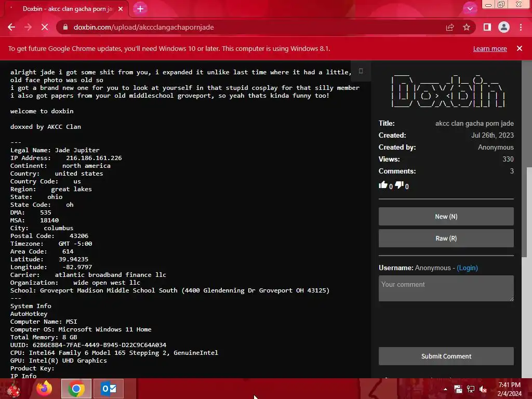This screenshot has width=532, height=399.
Task: Open the network status tray icon
Action: (x=471, y=389)
